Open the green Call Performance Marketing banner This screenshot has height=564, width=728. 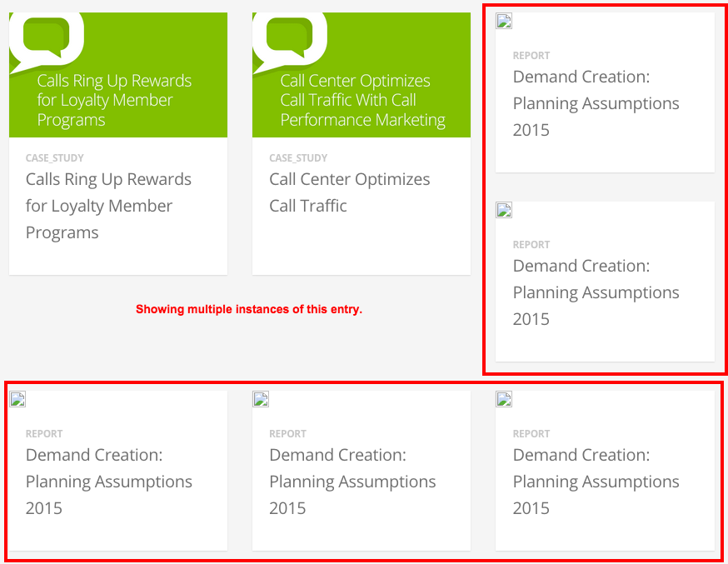point(362,100)
